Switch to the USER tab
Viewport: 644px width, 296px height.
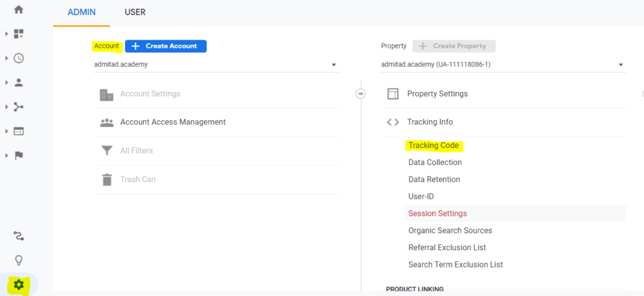(x=135, y=13)
